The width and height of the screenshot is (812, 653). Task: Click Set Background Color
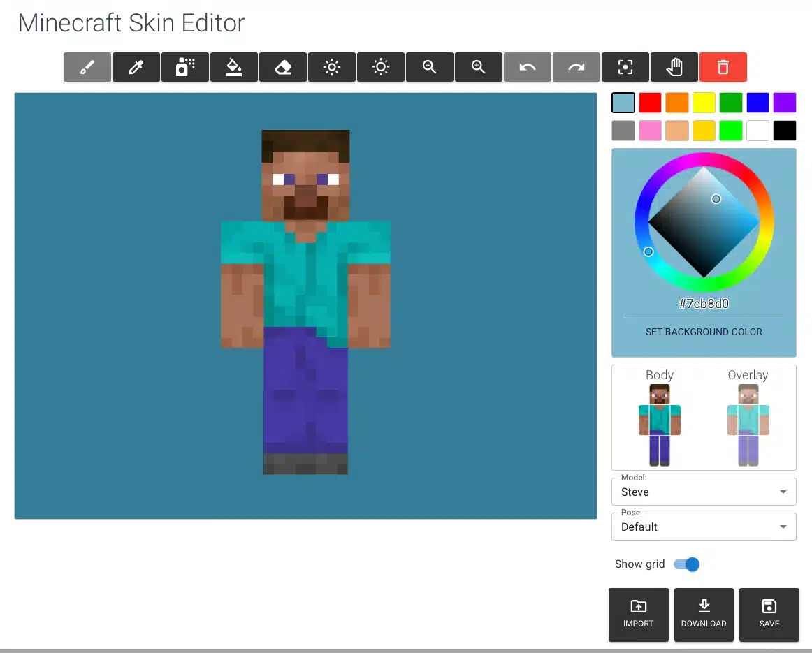704,332
